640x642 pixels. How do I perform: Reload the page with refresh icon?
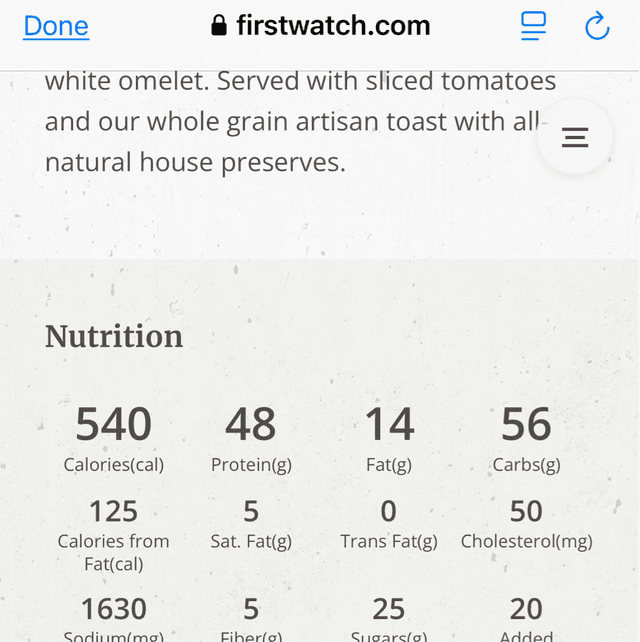597,26
